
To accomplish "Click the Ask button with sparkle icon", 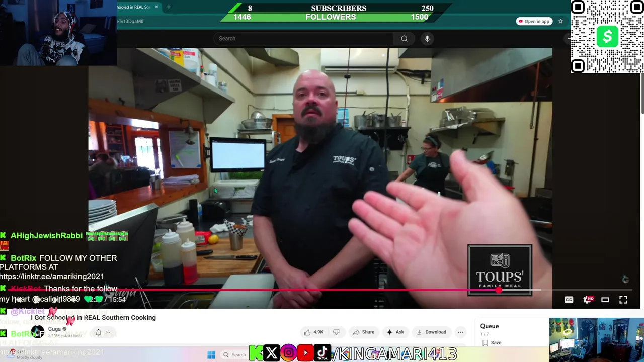I will (395, 332).
